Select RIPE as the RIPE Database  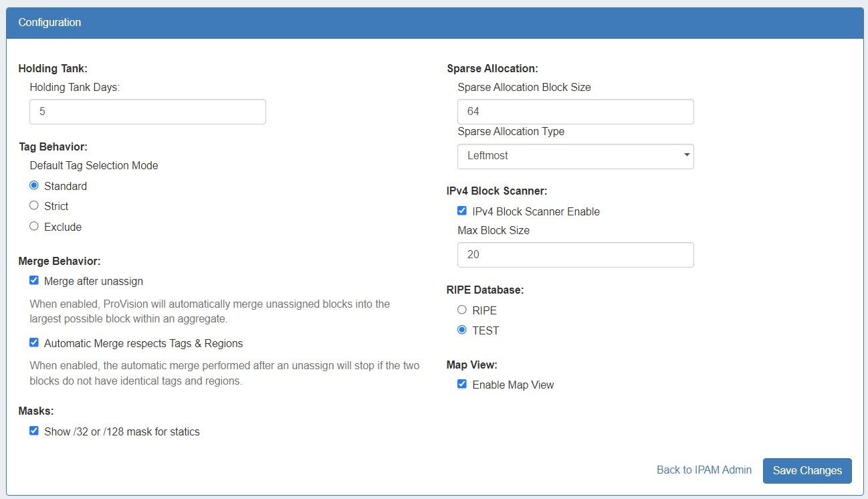tap(462, 310)
